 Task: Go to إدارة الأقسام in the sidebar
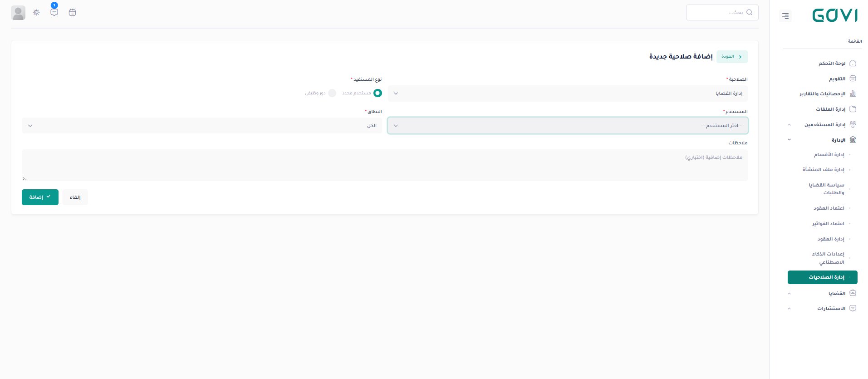coord(829,155)
